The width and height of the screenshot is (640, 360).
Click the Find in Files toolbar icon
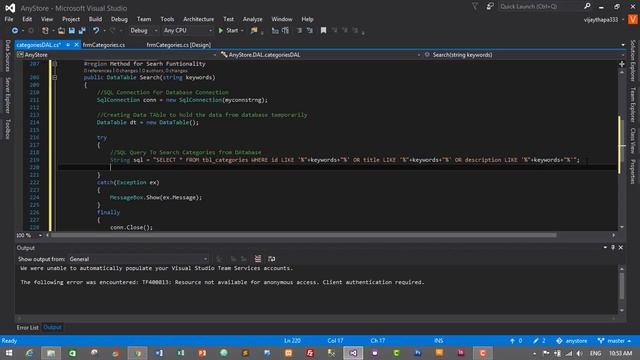(254, 31)
